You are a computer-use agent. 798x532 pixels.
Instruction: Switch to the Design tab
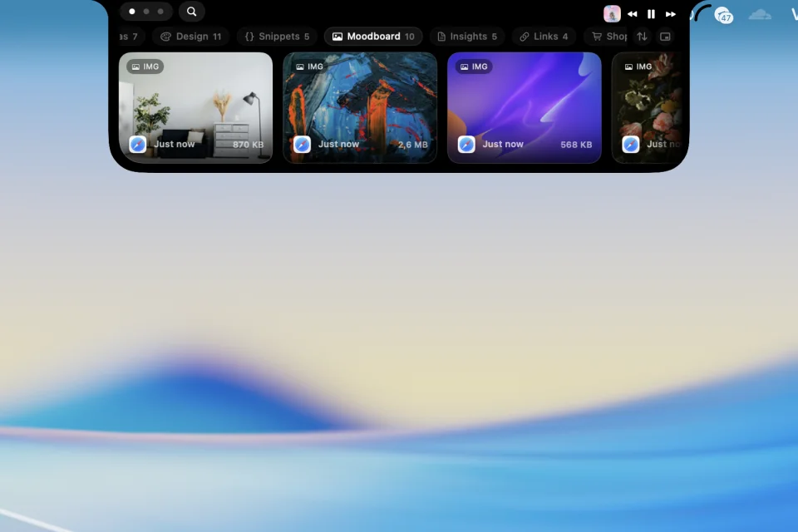pos(191,37)
